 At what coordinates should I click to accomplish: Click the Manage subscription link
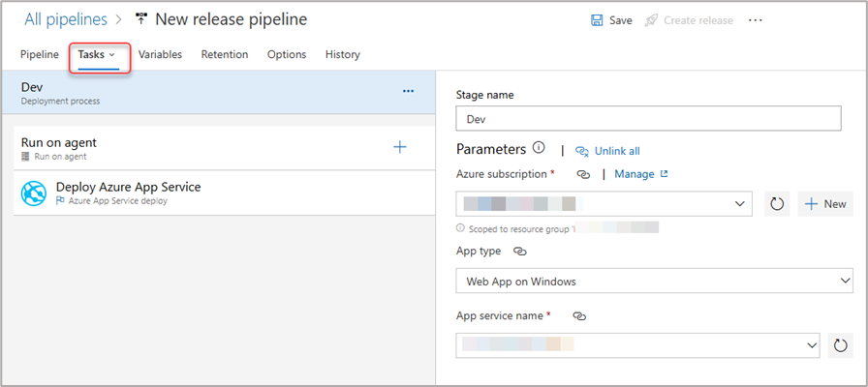tap(640, 174)
